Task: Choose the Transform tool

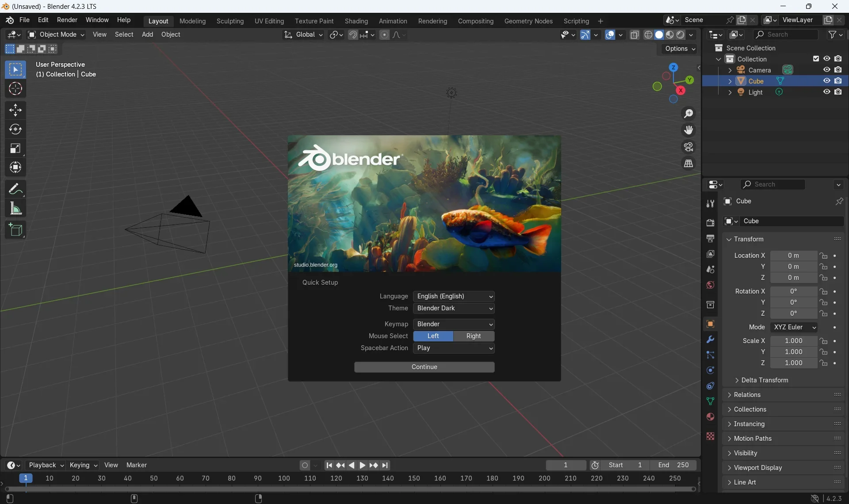Action: pos(15,168)
